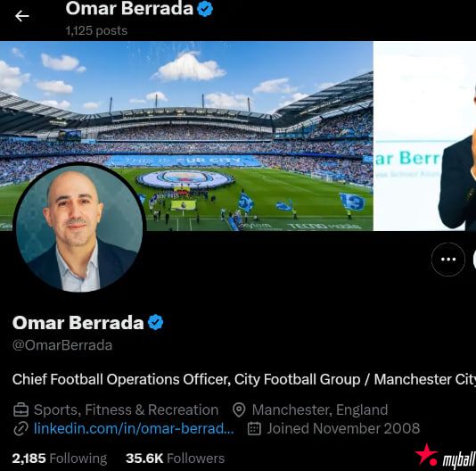View the 35.6K Followers list
This screenshot has height=471, width=476.
point(176,459)
